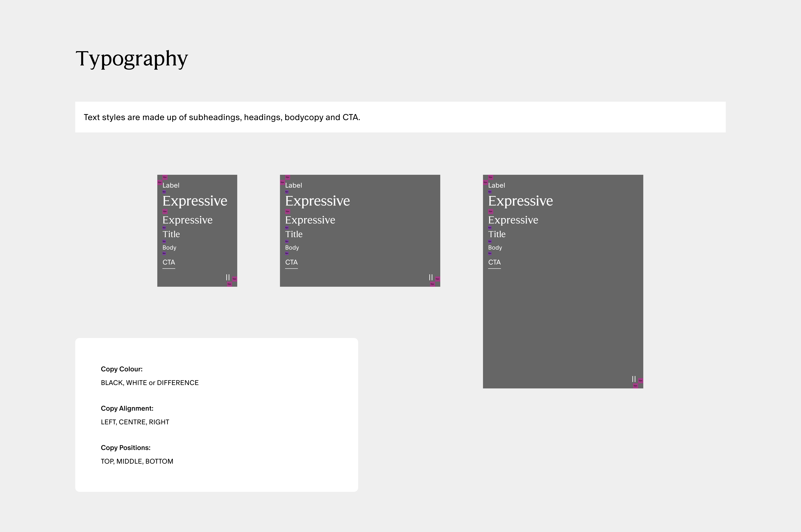Click the TOP, MIDDLE, BOTTOM text

137,461
